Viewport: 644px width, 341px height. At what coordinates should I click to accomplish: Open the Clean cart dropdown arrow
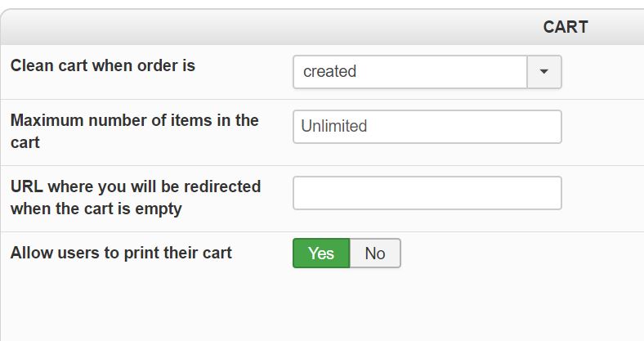point(544,72)
